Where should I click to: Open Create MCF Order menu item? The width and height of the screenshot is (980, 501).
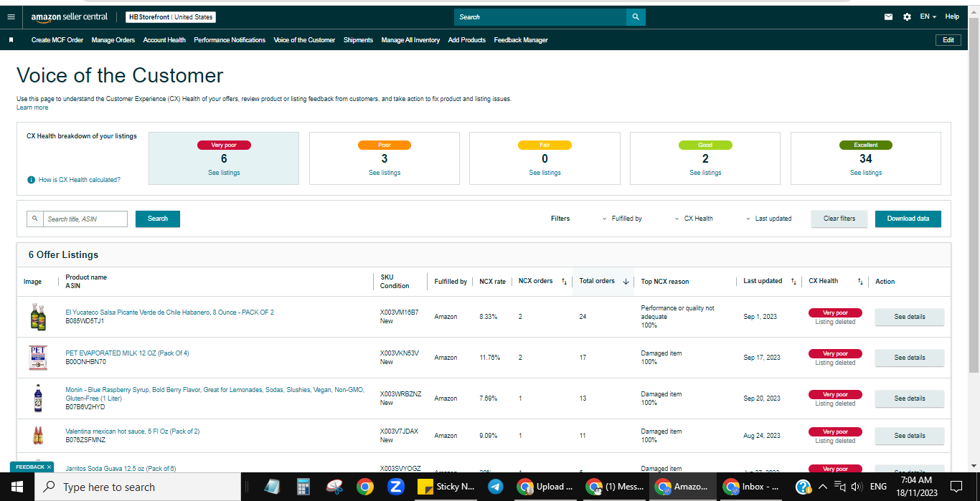pyautogui.click(x=57, y=40)
